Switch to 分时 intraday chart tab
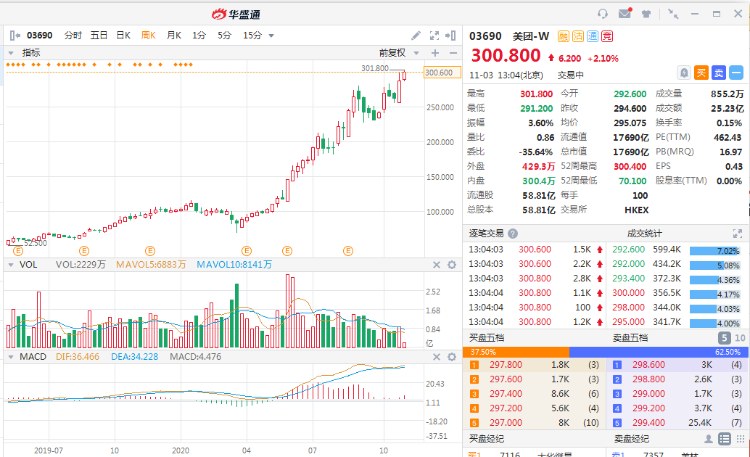 click(x=73, y=35)
